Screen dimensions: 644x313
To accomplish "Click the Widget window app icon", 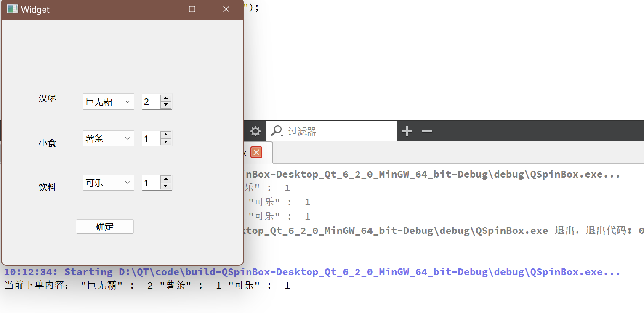I will click(x=12, y=9).
